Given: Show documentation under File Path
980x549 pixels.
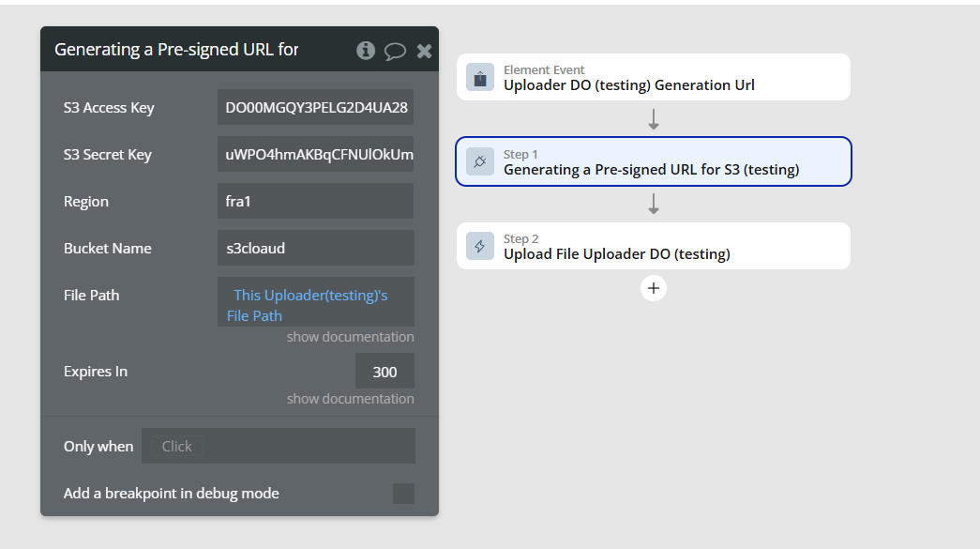Looking at the screenshot, I should click(350, 337).
